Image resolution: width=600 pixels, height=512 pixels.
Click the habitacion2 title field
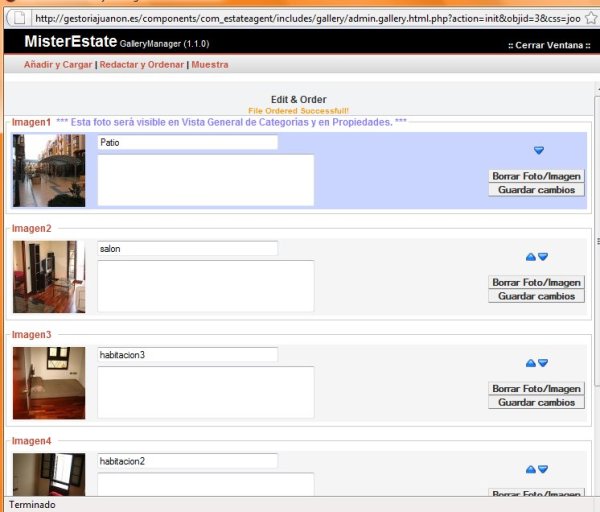[188, 461]
